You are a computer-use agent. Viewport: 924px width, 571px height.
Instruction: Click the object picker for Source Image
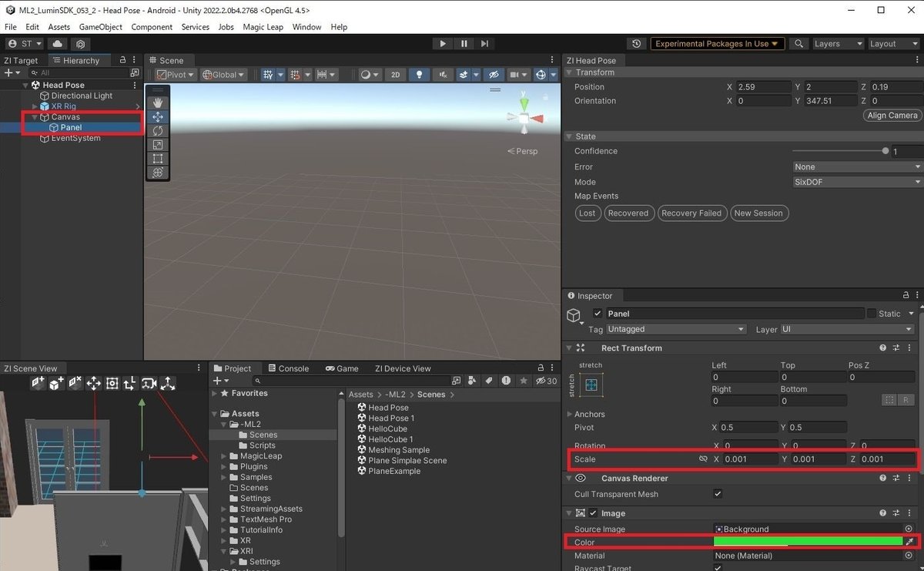tap(909, 529)
